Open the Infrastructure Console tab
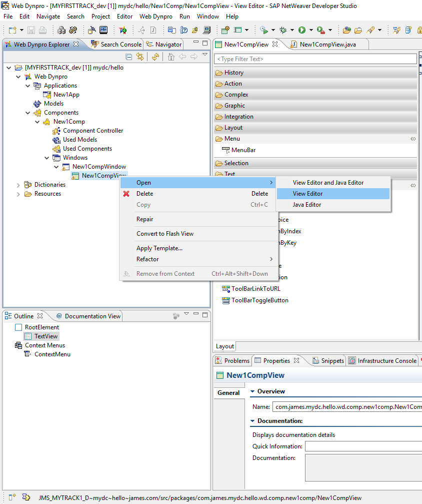Screen dimensions: 422x504 pyautogui.click(x=383, y=361)
